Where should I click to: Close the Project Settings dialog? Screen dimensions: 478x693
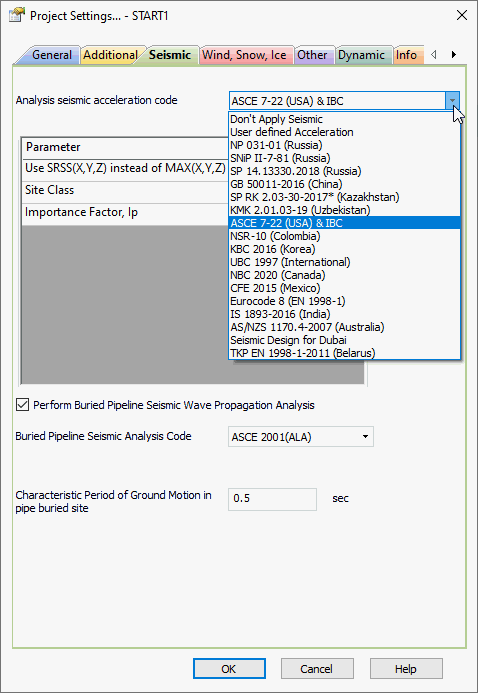(462, 15)
